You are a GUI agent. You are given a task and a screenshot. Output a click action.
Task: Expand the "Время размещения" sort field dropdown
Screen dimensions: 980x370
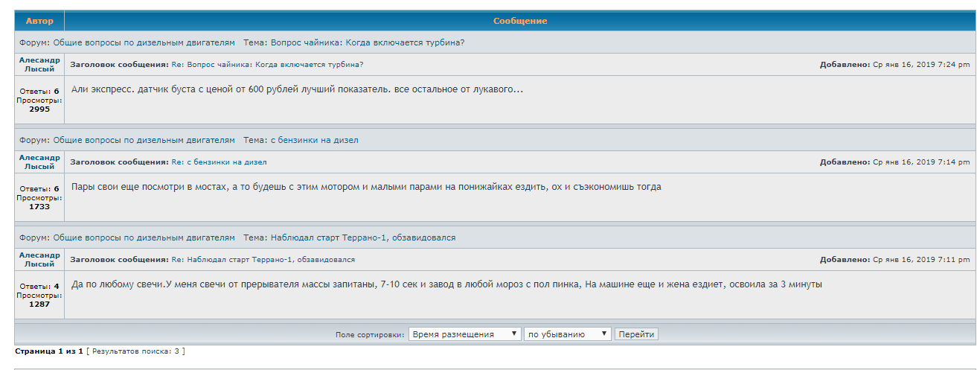coord(464,334)
